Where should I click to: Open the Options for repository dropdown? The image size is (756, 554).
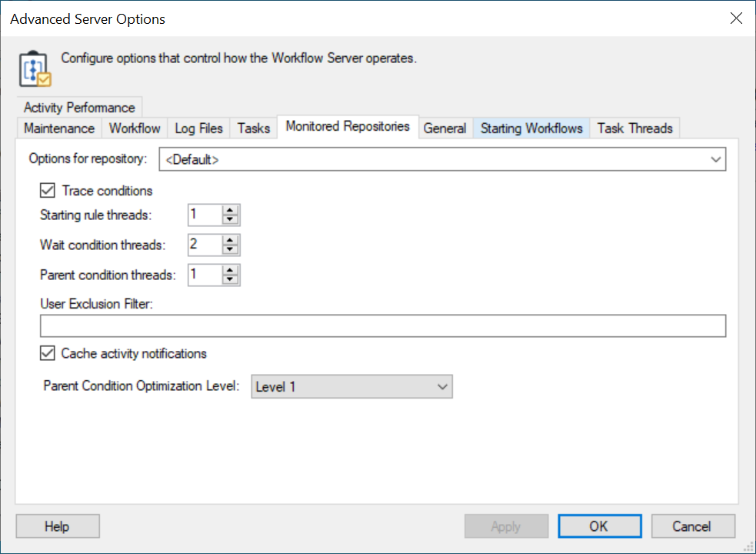(x=442, y=160)
